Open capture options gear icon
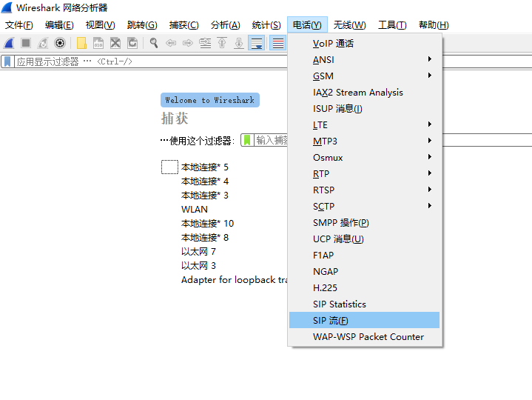Viewport: 532px width, 400px height. click(60, 43)
